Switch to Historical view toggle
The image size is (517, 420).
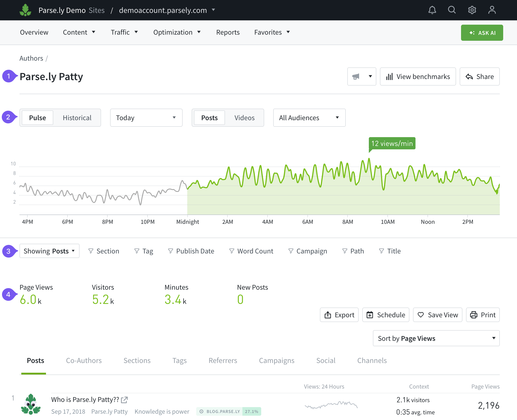click(x=77, y=118)
